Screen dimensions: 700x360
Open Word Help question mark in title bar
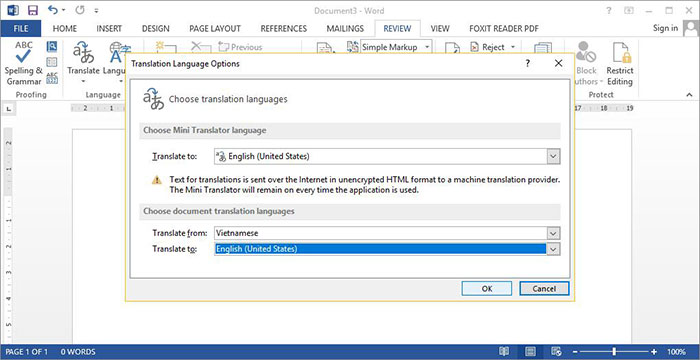click(608, 11)
